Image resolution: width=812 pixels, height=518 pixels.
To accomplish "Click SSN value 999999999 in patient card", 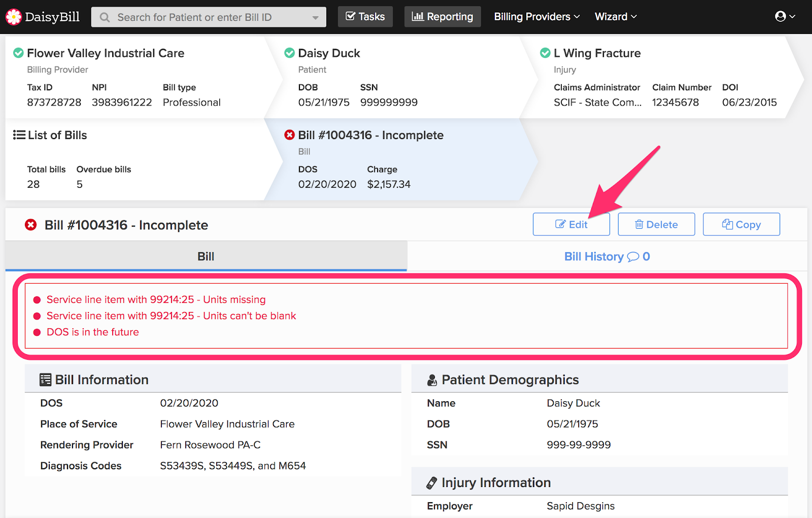I will point(389,102).
